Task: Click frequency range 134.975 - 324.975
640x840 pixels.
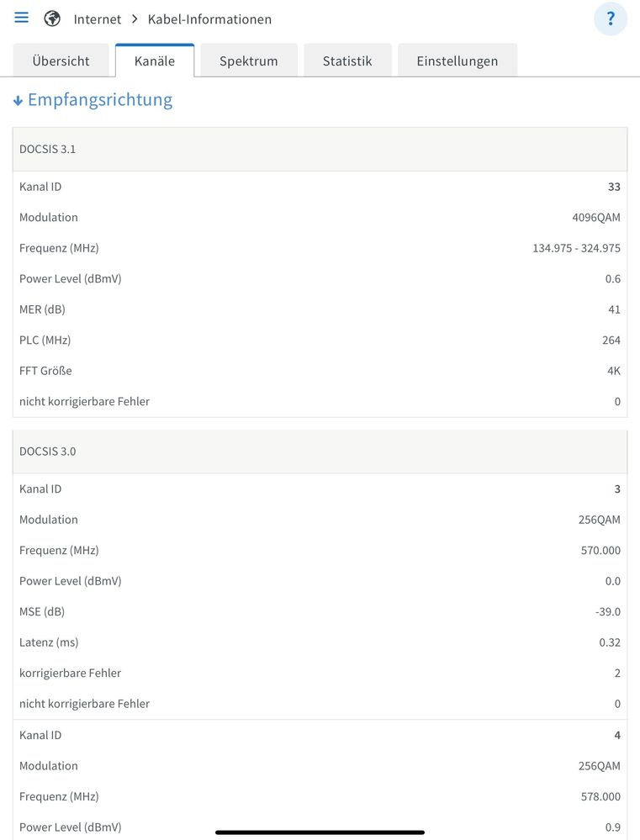Action: (576, 248)
